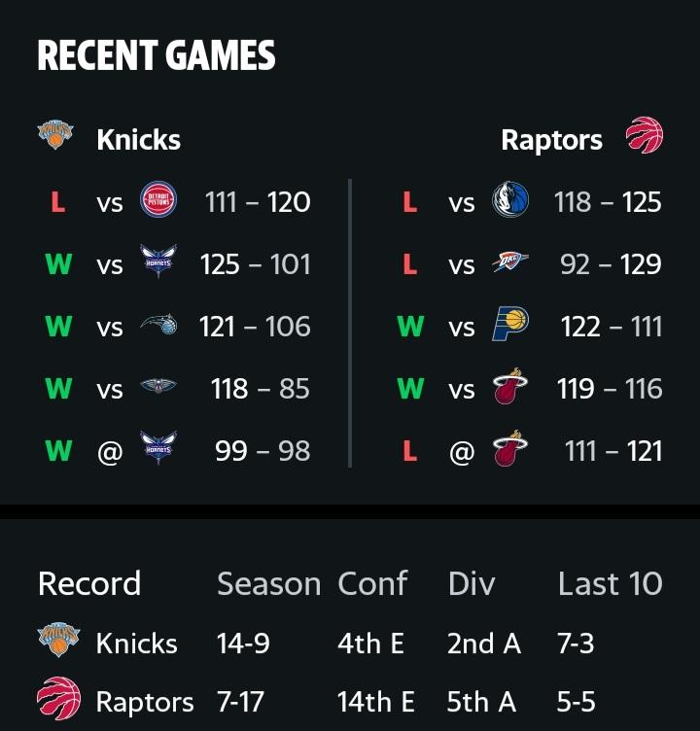Screen dimensions: 700x731
Task: Click the Raptors team name heading
Action: pyautogui.click(x=551, y=140)
